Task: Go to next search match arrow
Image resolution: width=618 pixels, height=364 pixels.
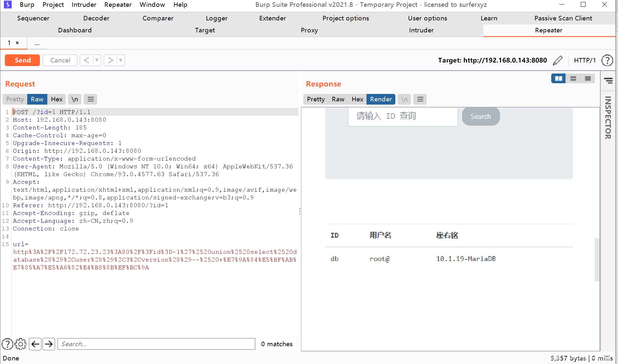Action: 49,344
